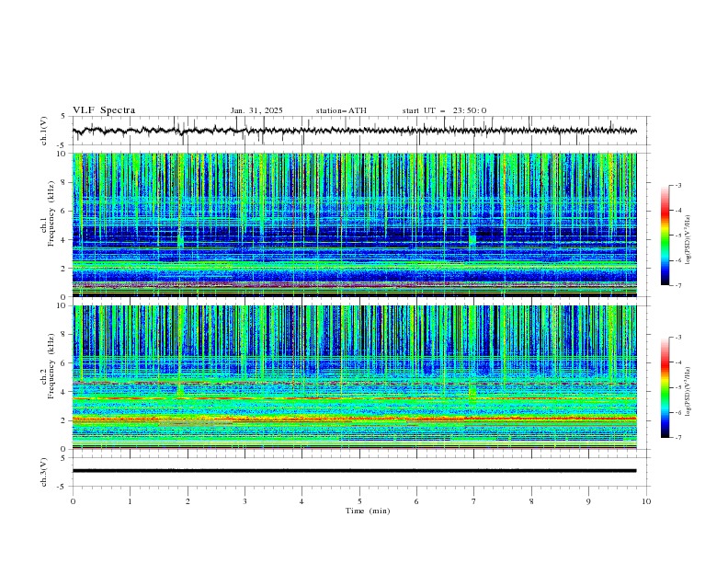The height and width of the screenshot is (563, 728).
Task: Click the ch.1 colorbar 'log(PSD)(V²/Hz)' label
Action: tap(688, 240)
